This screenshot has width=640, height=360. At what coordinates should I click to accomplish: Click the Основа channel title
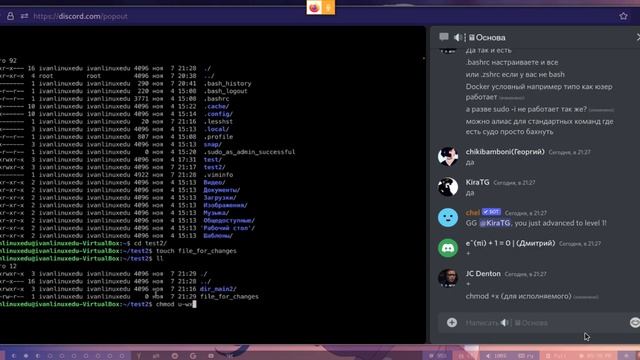(490, 38)
